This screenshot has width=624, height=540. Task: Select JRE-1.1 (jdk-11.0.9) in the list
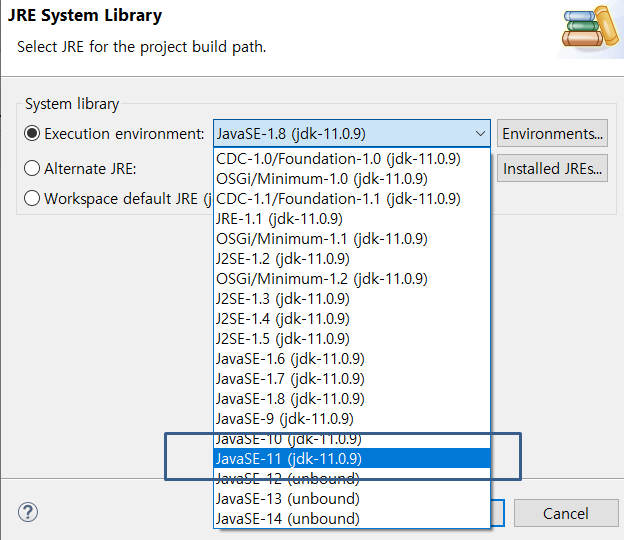point(352,218)
